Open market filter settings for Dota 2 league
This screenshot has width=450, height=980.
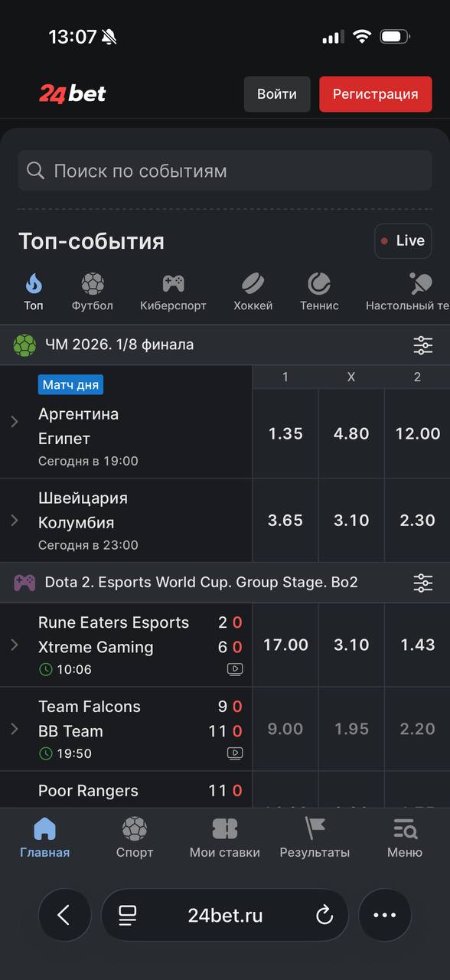pyautogui.click(x=423, y=583)
